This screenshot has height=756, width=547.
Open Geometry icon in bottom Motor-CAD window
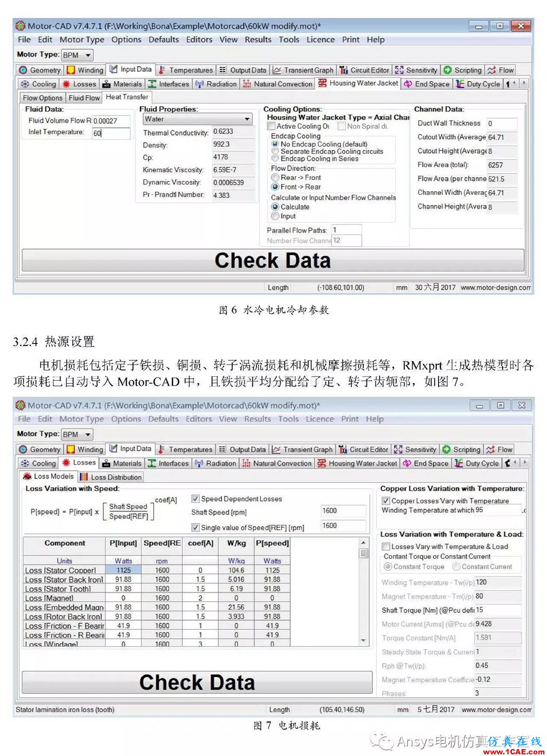click(23, 450)
